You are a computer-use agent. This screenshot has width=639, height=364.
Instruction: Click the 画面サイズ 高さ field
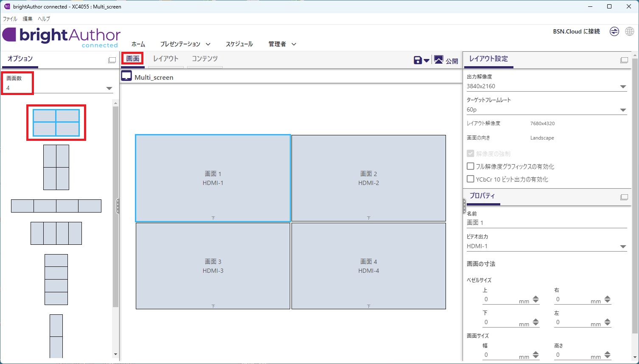click(572, 355)
